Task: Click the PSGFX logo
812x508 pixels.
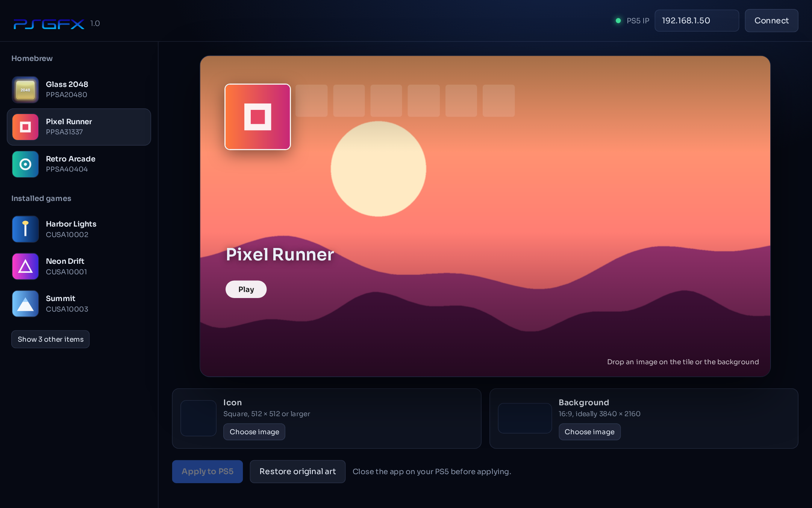Action: click(49, 24)
